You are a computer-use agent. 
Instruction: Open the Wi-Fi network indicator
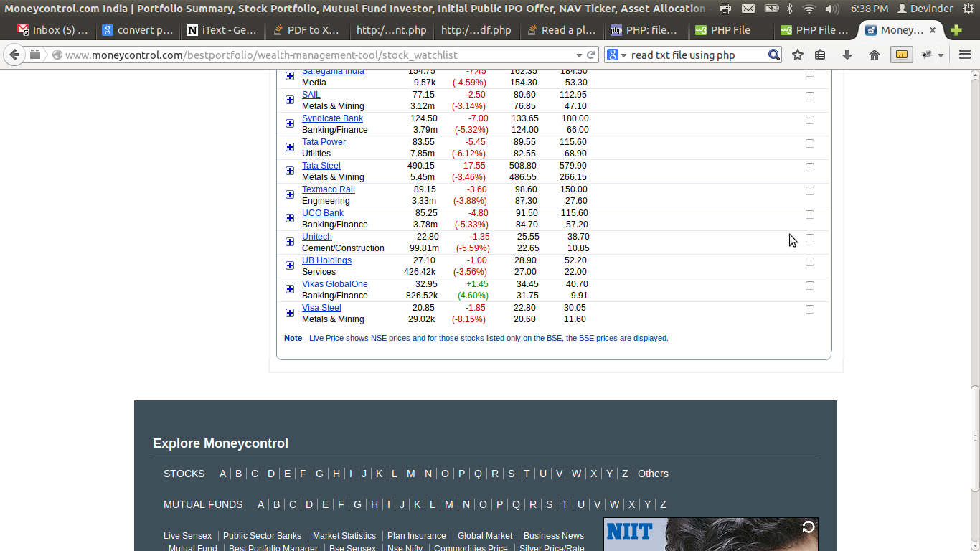pos(809,9)
